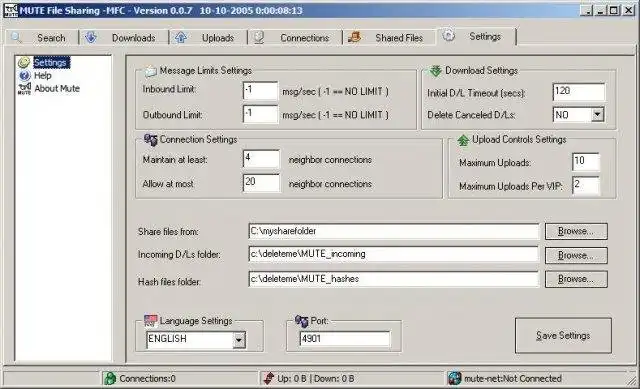
Task: Click the Downloads tab arrow icon
Action: pyautogui.click(x=91, y=38)
